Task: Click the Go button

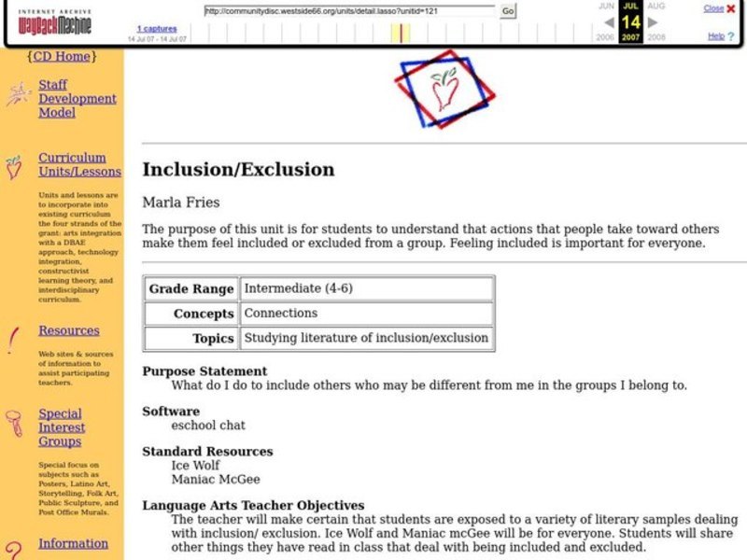Action: coord(508,11)
